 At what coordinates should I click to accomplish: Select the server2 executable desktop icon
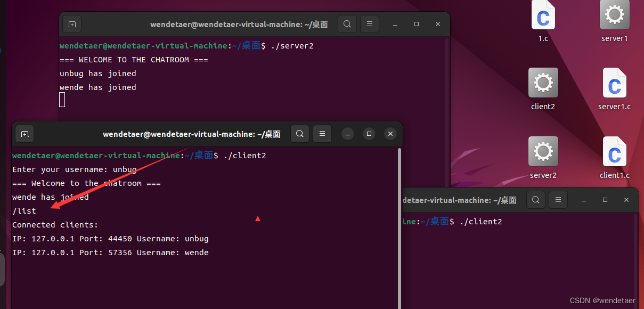(x=543, y=157)
